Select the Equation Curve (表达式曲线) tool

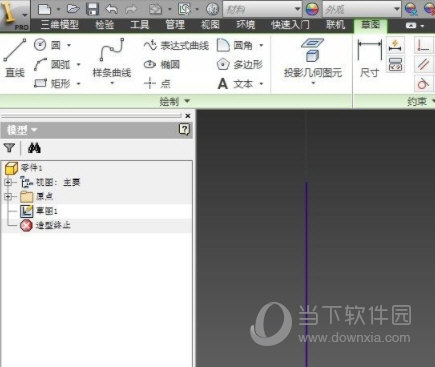pos(176,45)
